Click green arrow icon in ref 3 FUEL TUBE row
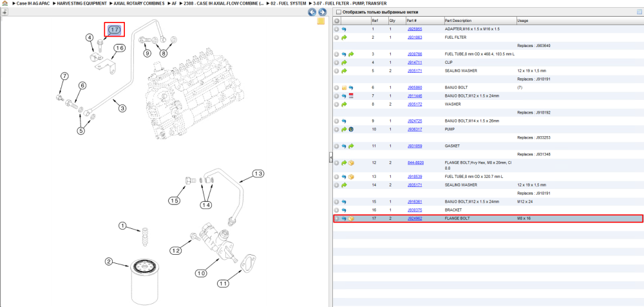Screen dimensions: 644x307 click(351, 54)
